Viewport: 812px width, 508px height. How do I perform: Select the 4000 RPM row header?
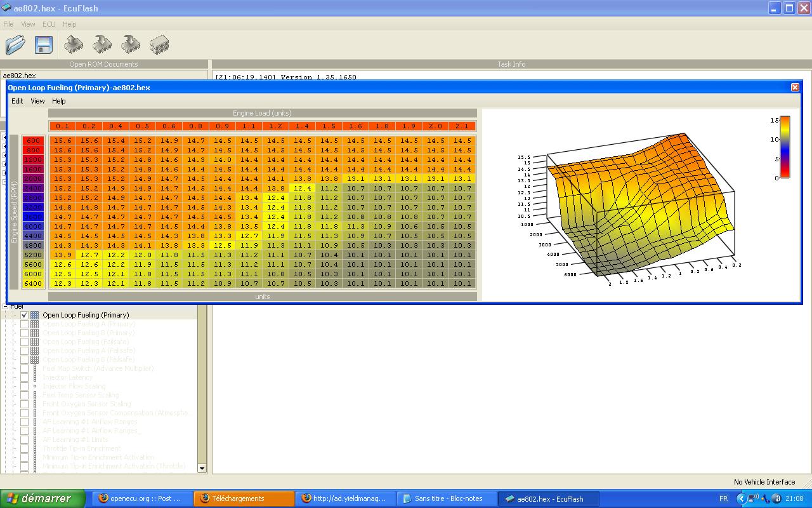point(33,227)
